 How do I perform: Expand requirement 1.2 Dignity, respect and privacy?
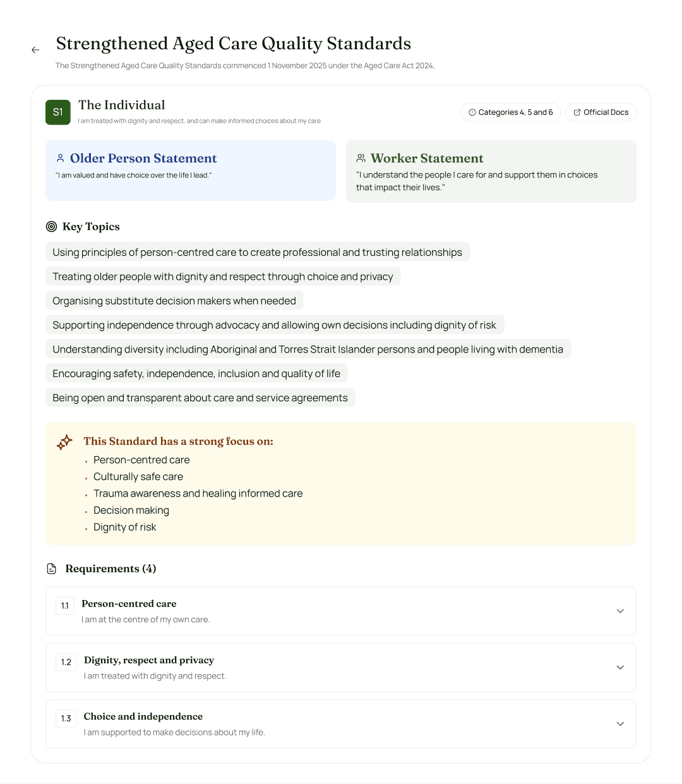pyautogui.click(x=619, y=667)
